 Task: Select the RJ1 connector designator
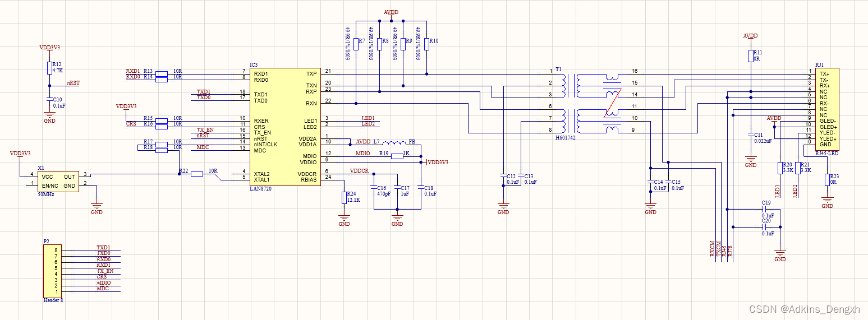[819, 65]
